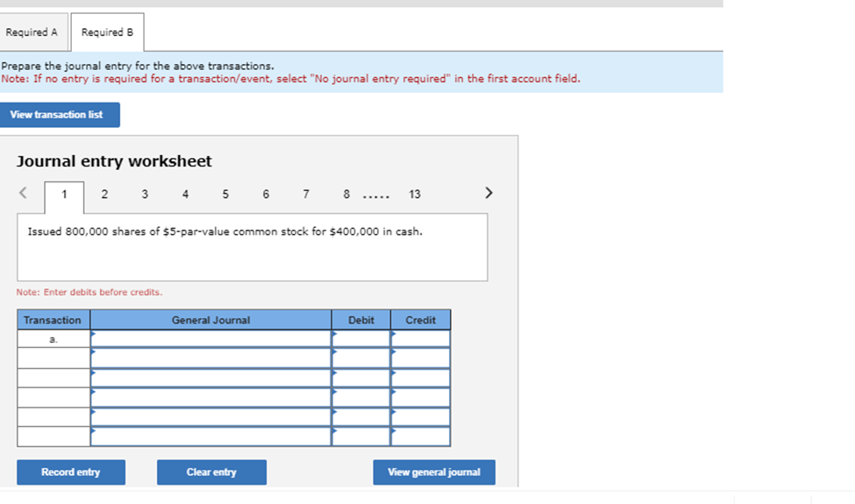Screen dimensions: 855x504
Task: Open View general journal
Action: pyautogui.click(x=434, y=472)
